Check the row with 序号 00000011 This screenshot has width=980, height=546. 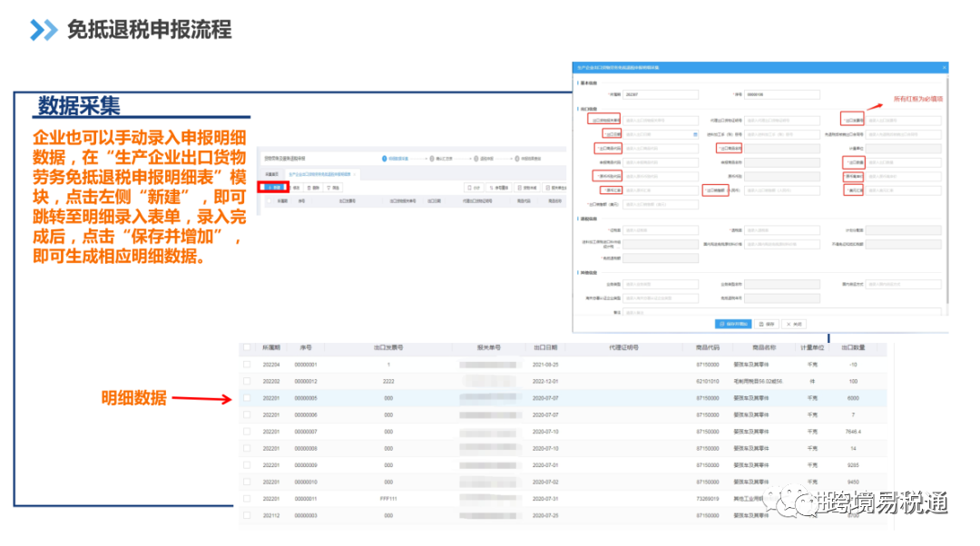[247, 499]
